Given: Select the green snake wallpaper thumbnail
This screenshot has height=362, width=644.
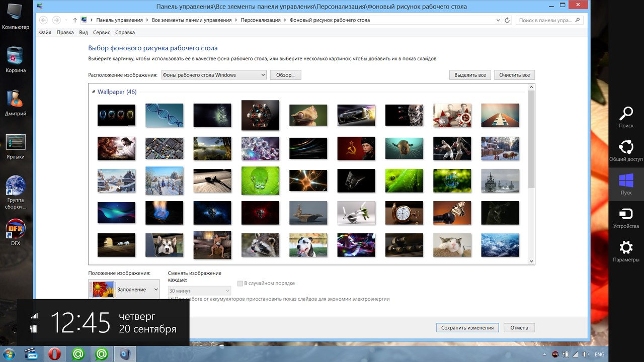Looking at the screenshot, I should coord(260,180).
